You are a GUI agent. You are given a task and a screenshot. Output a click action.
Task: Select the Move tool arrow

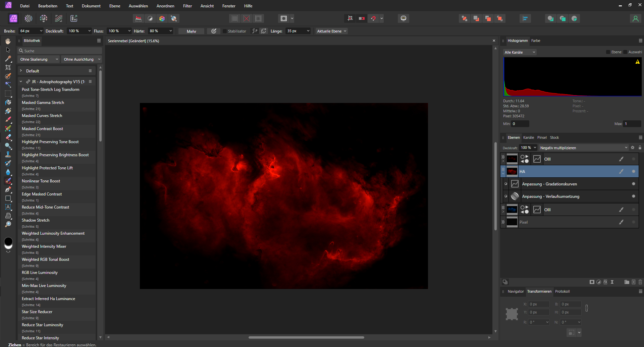(x=8, y=50)
